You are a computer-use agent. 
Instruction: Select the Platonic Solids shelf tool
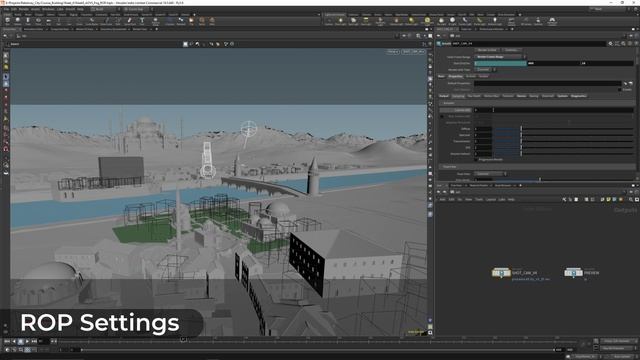coord(156,21)
